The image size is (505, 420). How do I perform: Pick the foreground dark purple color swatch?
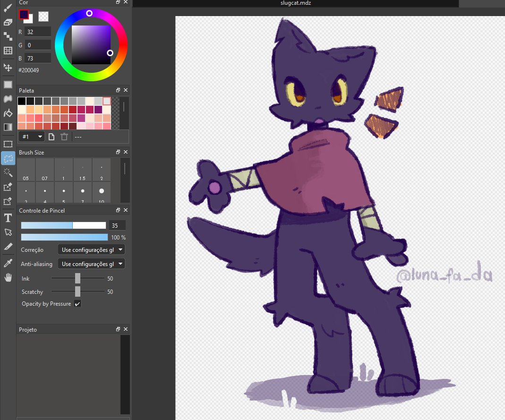pyautogui.click(x=24, y=14)
